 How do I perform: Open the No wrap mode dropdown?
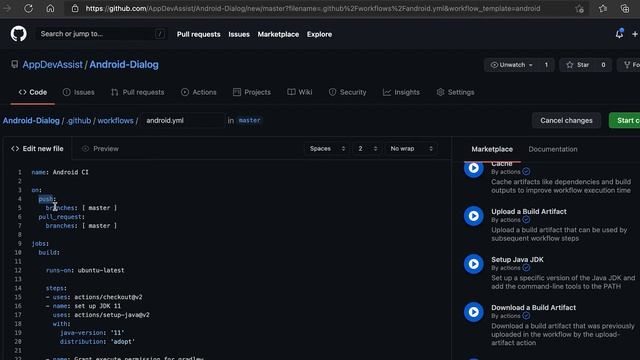(411, 149)
